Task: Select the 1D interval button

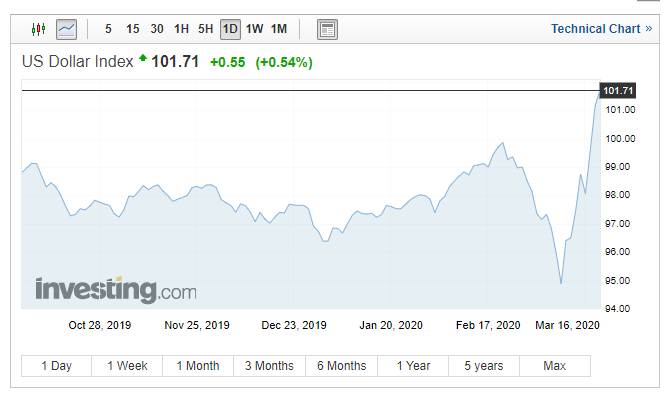Action: (230, 29)
